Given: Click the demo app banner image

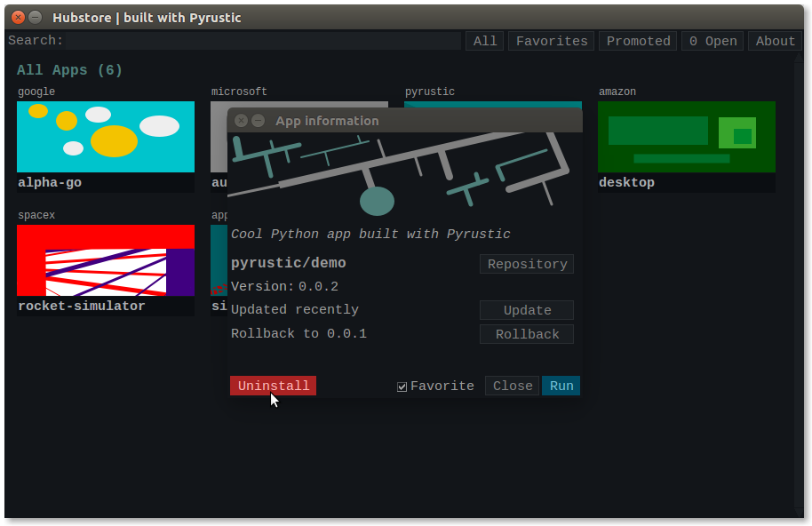Looking at the screenshot, I should 404,175.
